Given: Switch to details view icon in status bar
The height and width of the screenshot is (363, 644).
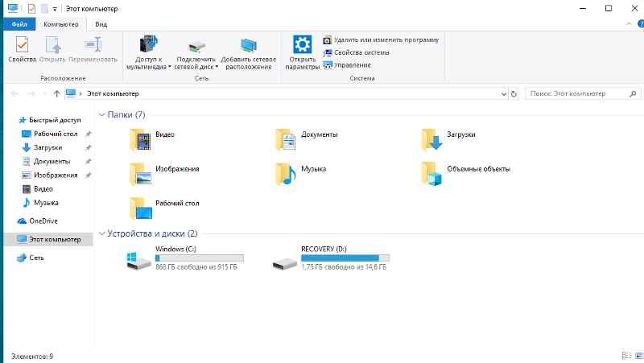Looking at the screenshot, I should click(627, 356).
